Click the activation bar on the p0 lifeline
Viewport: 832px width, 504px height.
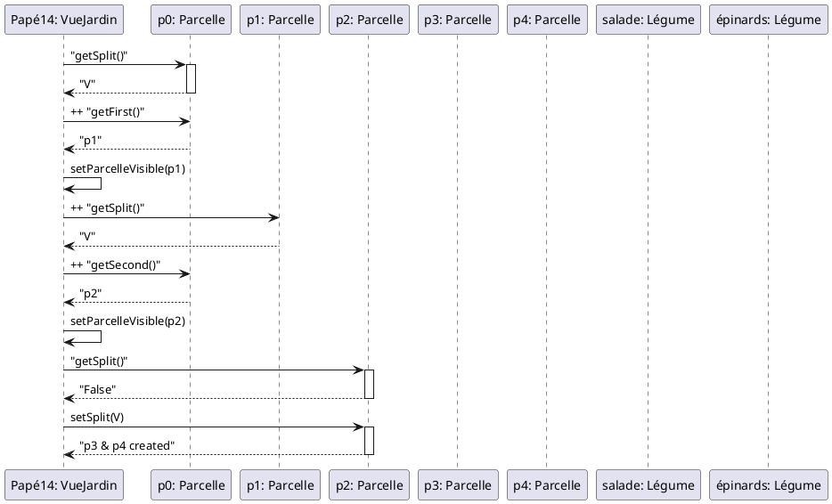[x=191, y=78]
